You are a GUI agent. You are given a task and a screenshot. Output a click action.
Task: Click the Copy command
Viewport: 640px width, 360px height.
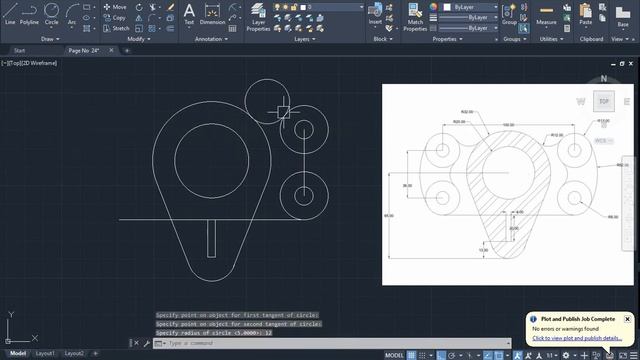[115, 18]
